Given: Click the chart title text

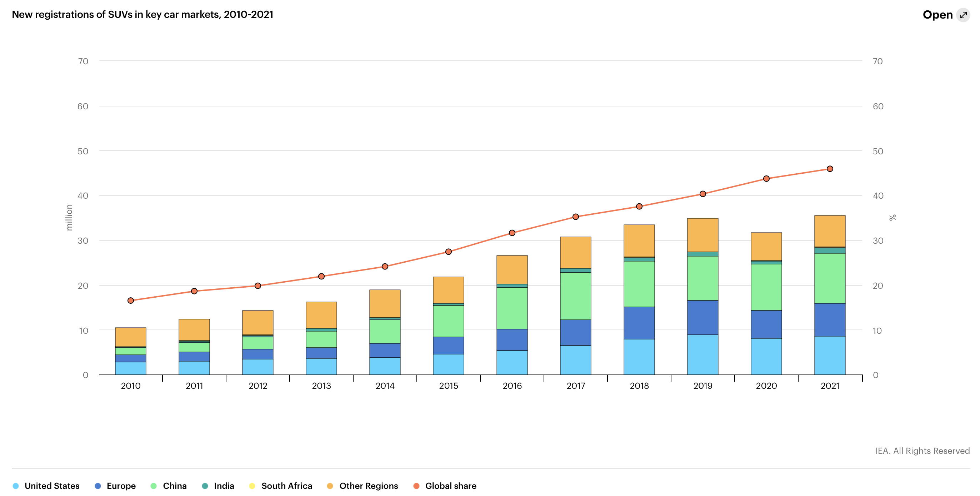Looking at the screenshot, I should point(142,14).
